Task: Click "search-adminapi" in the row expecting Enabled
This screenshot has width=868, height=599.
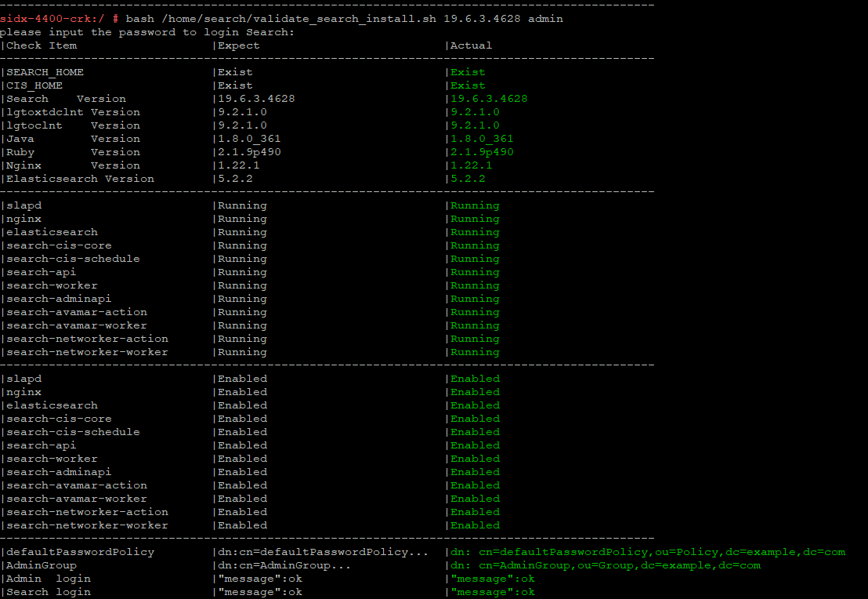Action: pos(59,471)
